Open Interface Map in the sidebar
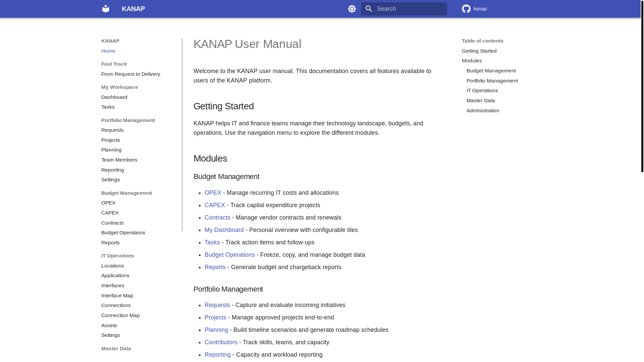The image size is (644, 362). click(x=117, y=296)
